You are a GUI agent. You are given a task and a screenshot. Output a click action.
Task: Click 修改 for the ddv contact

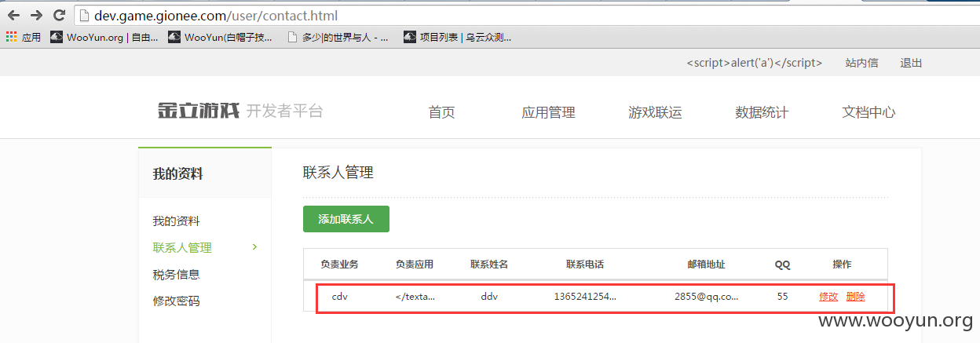(x=828, y=297)
